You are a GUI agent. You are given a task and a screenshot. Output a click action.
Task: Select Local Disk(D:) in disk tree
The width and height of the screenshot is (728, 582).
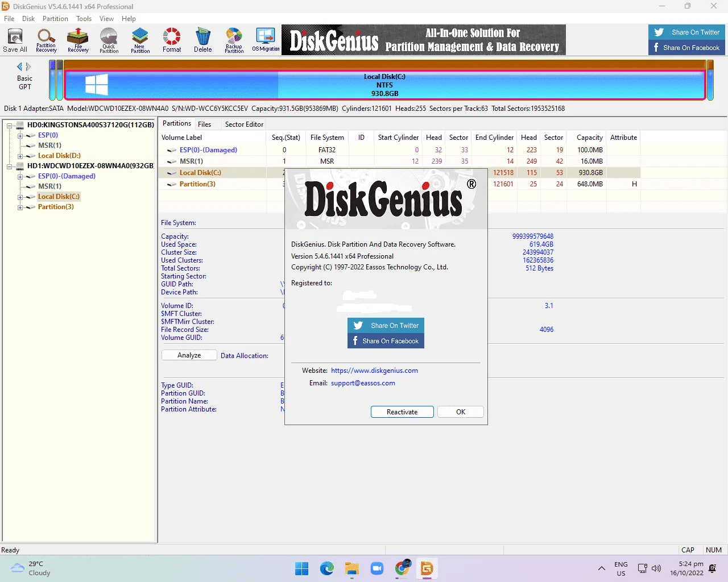click(59, 156)
